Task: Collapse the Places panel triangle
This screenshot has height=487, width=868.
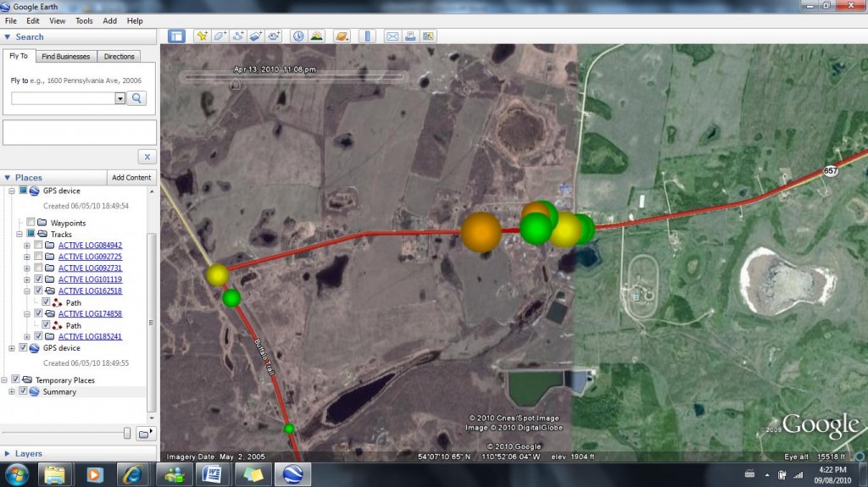Action: 7,178
